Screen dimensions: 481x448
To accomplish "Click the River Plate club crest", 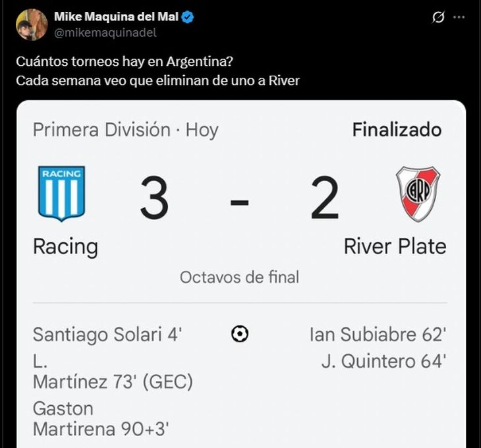I will point(418,194).
